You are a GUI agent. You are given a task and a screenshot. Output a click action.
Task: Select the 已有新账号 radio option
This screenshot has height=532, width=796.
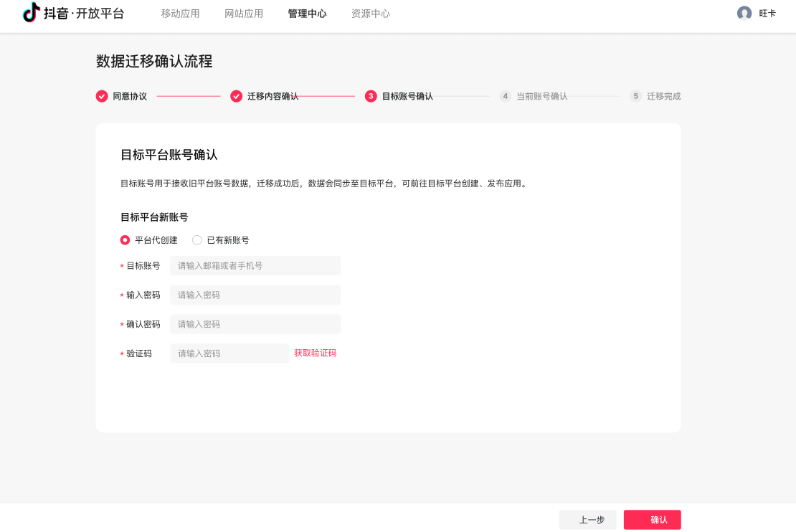coord(197,240)
